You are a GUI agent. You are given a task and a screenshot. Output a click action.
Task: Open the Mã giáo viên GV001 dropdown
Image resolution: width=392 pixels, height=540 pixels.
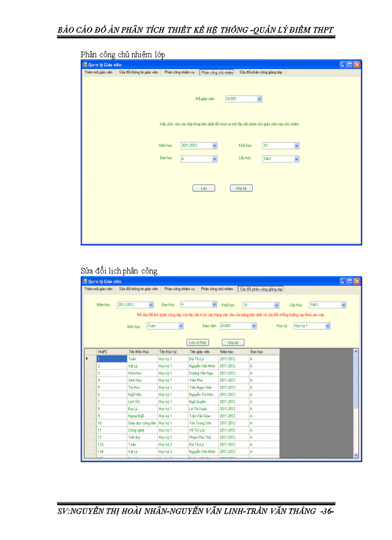point(259,99)
